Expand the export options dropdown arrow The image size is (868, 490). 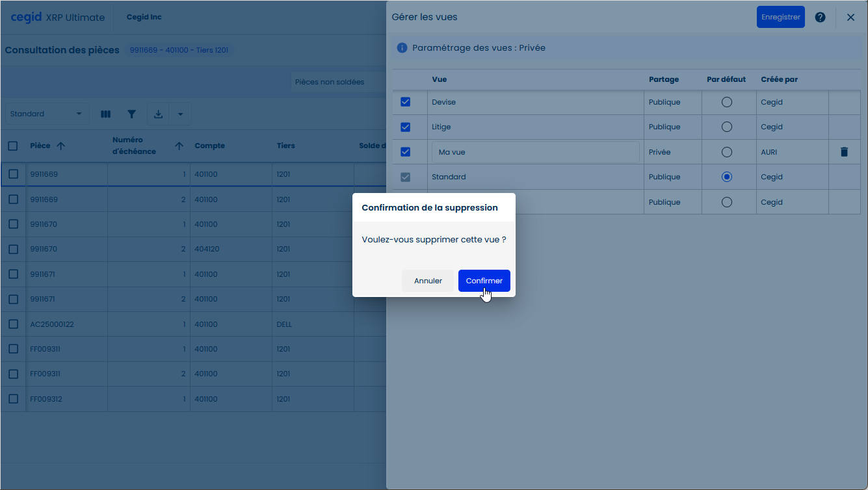[180, 114]
